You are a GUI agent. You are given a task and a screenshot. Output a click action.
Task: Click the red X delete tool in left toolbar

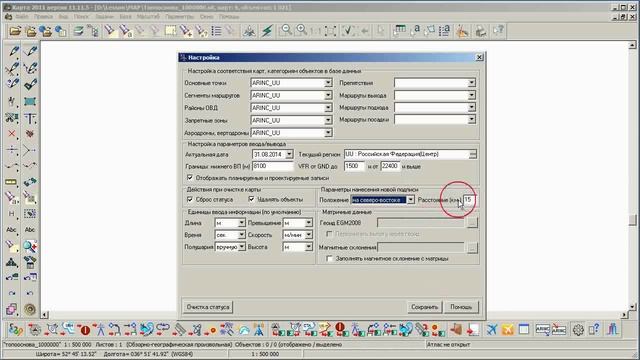[12, 134]
